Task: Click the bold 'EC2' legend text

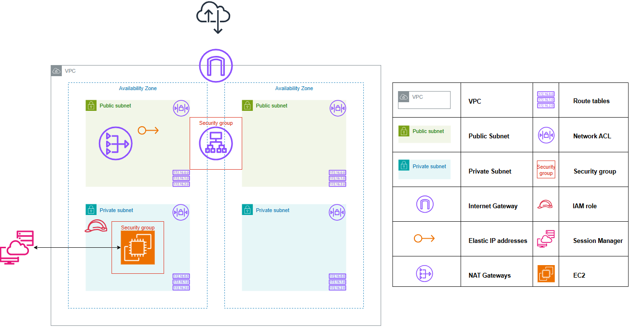Action: (580, 275)
